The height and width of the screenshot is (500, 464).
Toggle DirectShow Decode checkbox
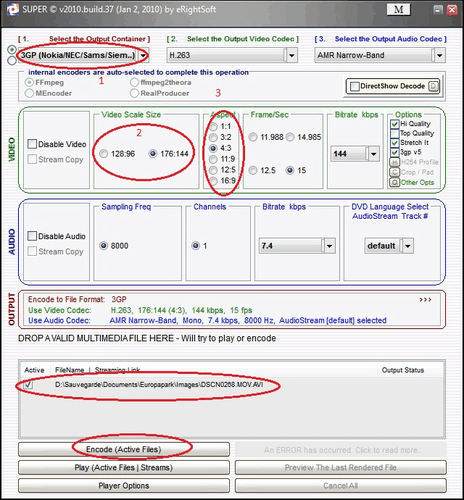[354, 86]
